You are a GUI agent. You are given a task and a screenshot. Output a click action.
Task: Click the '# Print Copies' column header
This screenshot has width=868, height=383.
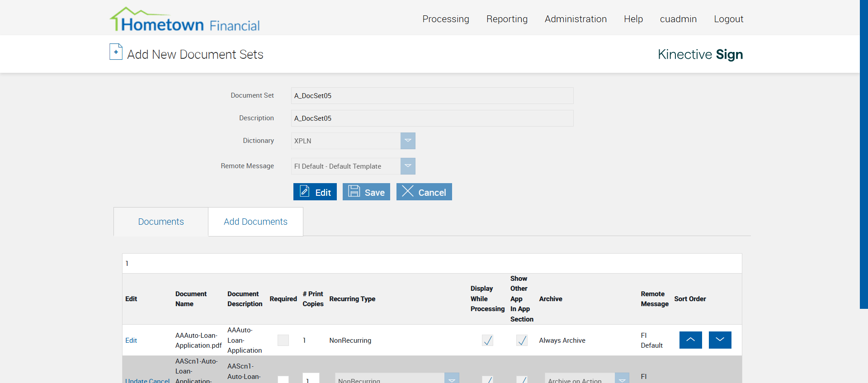[x=313, y=299]
